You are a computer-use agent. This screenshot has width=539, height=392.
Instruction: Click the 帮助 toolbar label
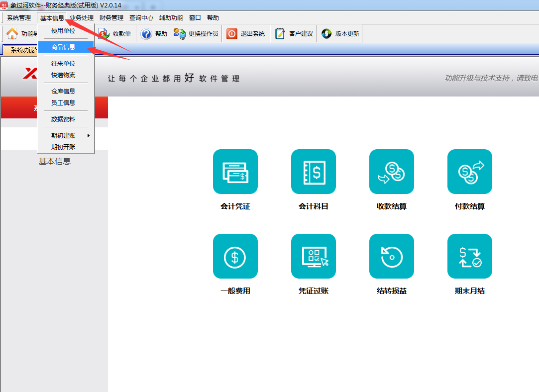[x=161, y=34]
